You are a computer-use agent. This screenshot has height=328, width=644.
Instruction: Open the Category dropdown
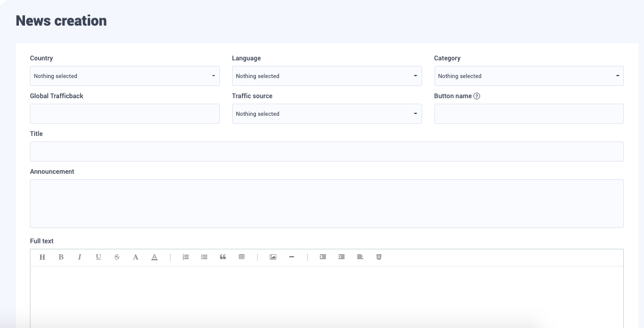click(528, 76)
